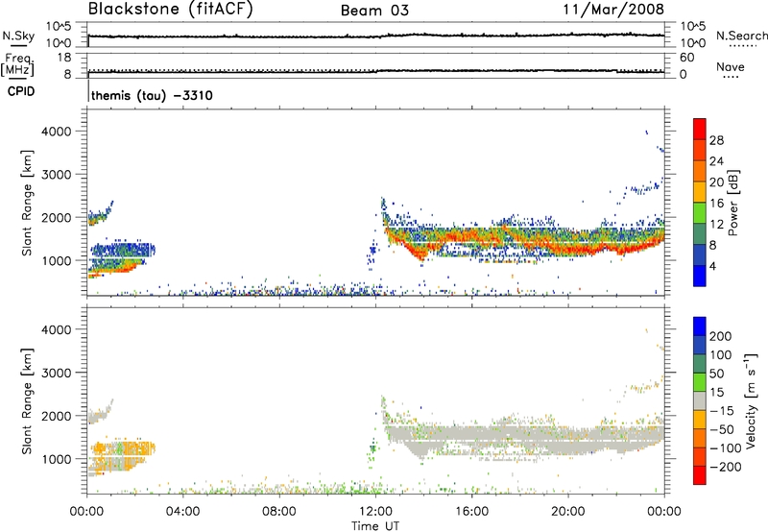Image resolution: width=768 pixels, height=532 pixels.
Task: Click the 12:00 time axis label
Action: (x=375, y=512)
